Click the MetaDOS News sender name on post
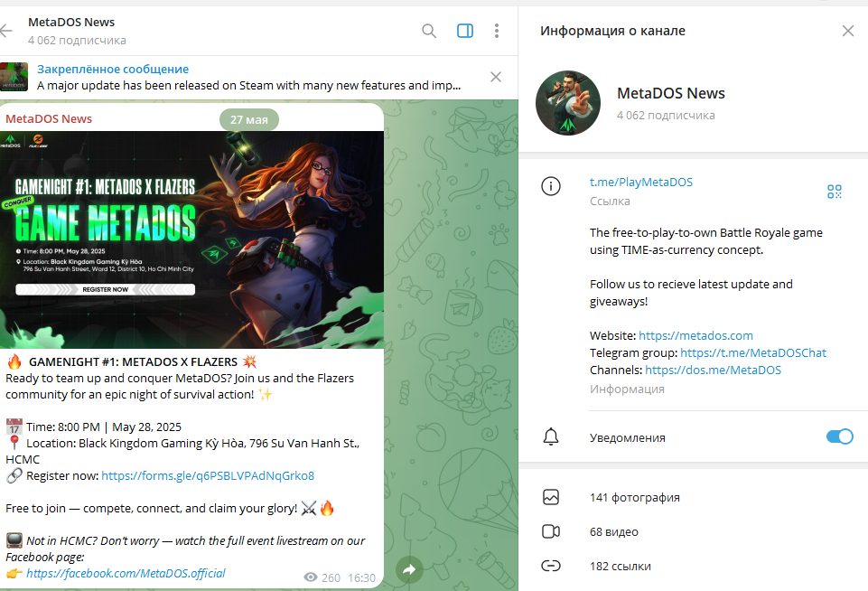This screenshot has height=591, width=868. 49,119
